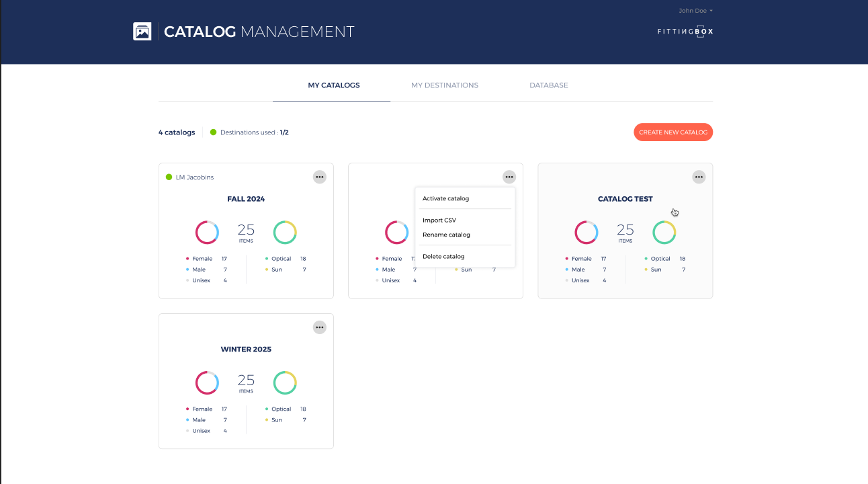The height and width of the screenshot is (484, 868).
Task: Switch to the MY DESTINATIONS tab
Action: [x=445, y=85]
